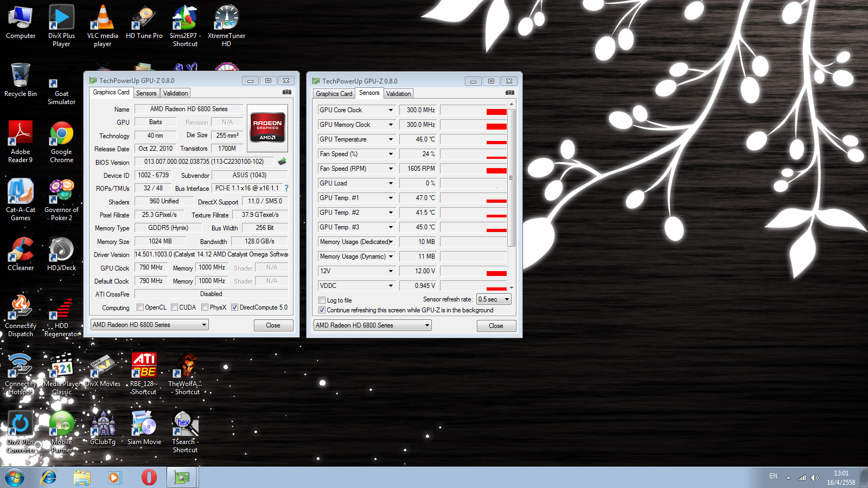Select the HD VDeck desktop icon
This screenshot has height=488, width=868.
62,254
